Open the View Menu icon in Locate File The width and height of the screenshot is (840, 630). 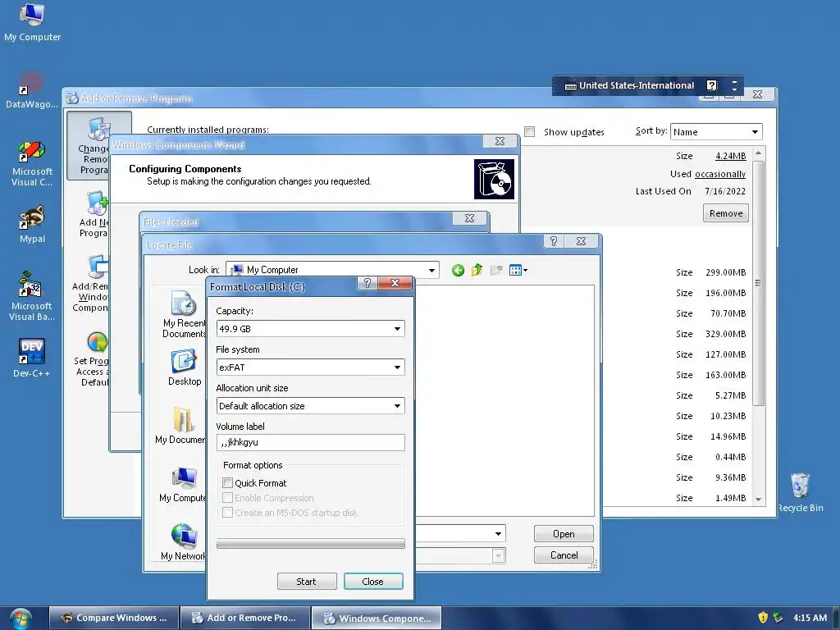[x=518, y=270]
